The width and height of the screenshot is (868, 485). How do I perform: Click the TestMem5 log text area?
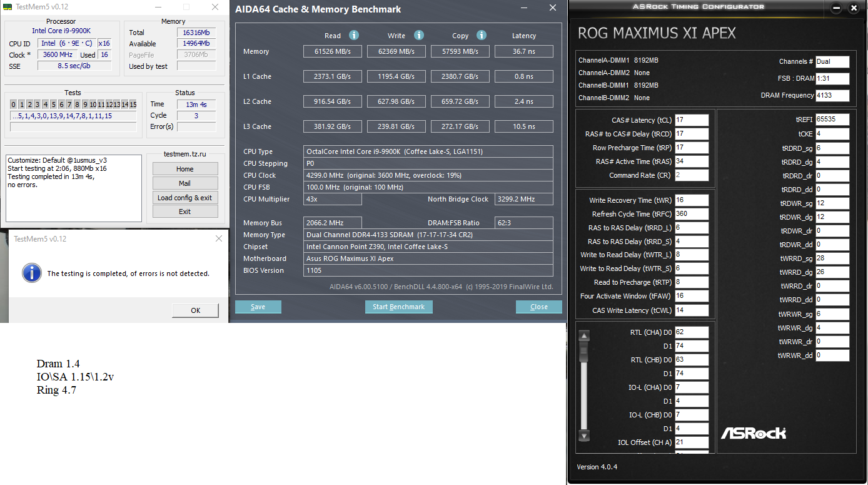coord(74,189)
